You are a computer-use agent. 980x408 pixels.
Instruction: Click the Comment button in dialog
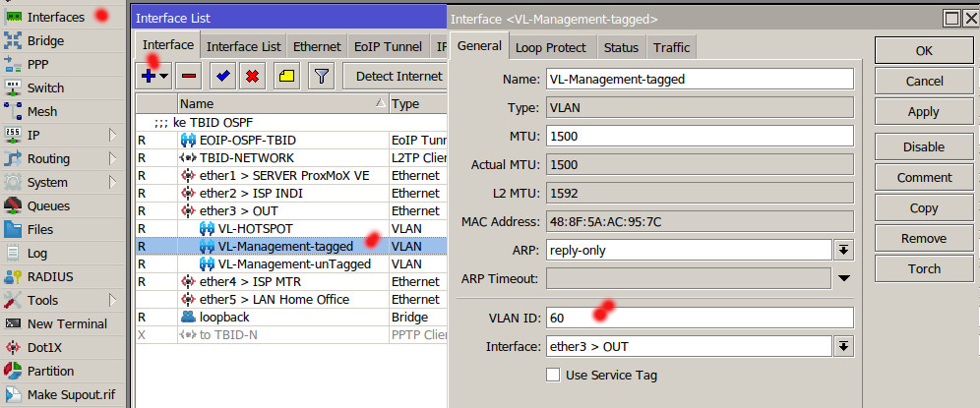[x=924, y=177]
